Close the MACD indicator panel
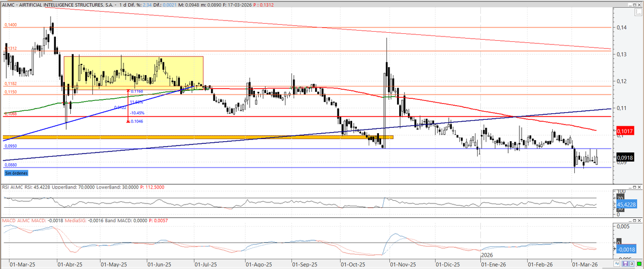The width and height of the screenshot is (644, 269). coord(639,221)
